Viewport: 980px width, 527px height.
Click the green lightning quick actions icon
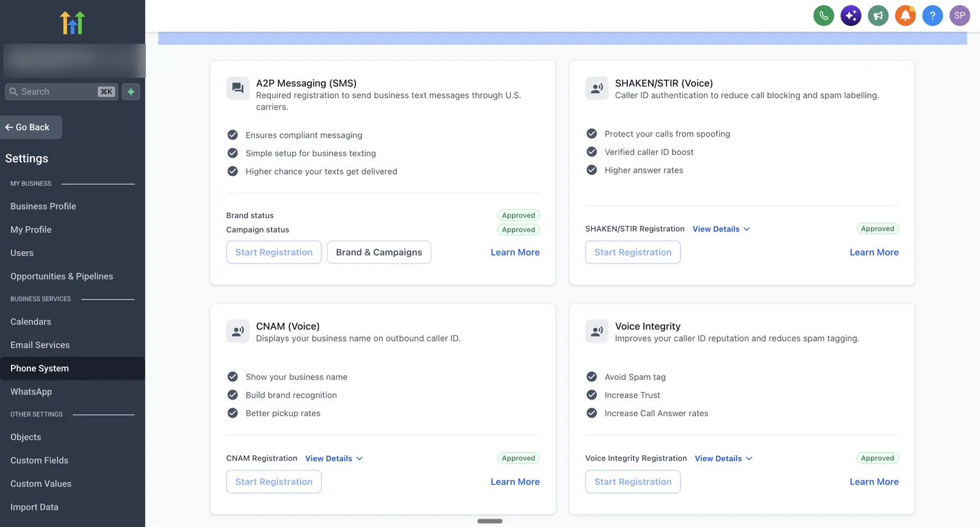131,92
